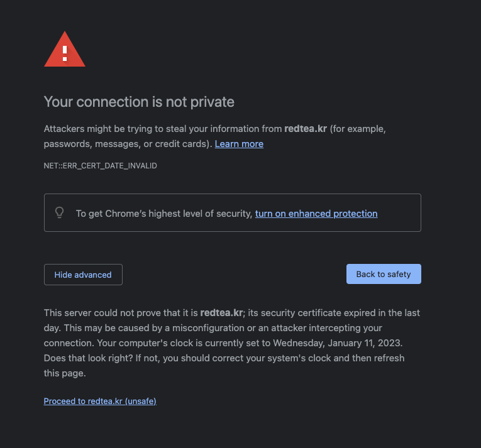Click the "Does that look right?" sentence
This screenshot has width=481, height=448.
pyautogui.click(x=91, y=358)
